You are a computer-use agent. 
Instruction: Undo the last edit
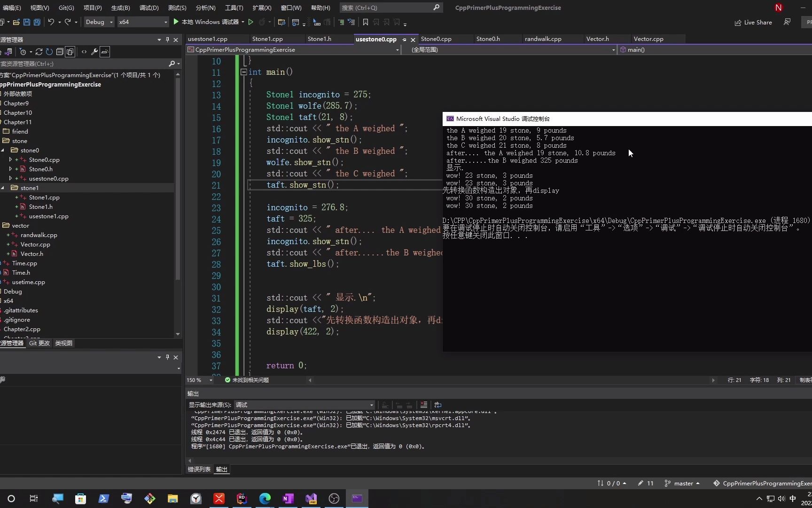coord(51,22)
